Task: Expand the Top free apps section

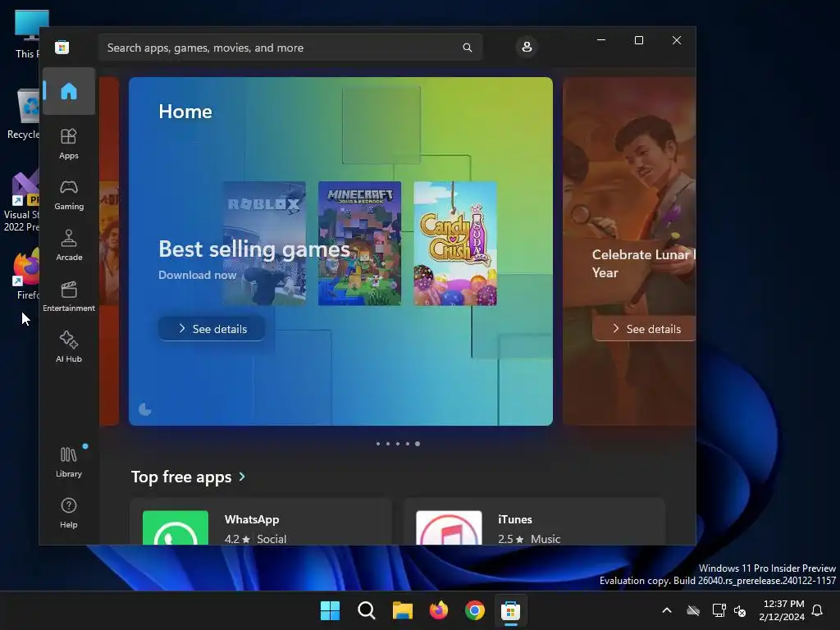Action: pyautogui.click(x=189, y=477)
